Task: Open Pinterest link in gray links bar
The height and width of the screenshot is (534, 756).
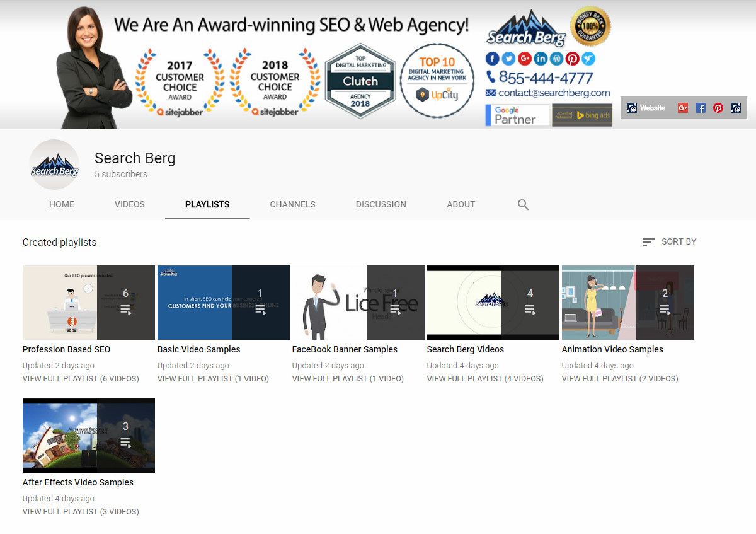Action: pos(718,108)
